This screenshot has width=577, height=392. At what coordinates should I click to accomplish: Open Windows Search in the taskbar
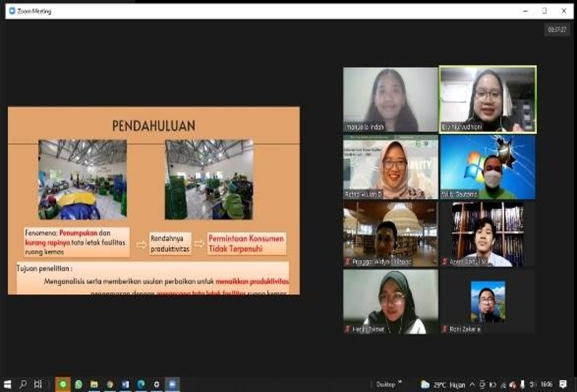pyautogui.click(x=24, y=384)
